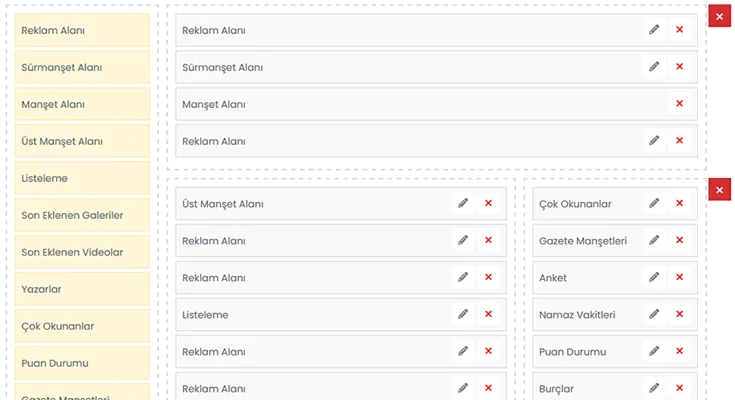Image resolution: width=735 pixels, height=400 pixels.
Task: Click the 'Manşet Alanı' text in grey row
Action: [214, 105]
